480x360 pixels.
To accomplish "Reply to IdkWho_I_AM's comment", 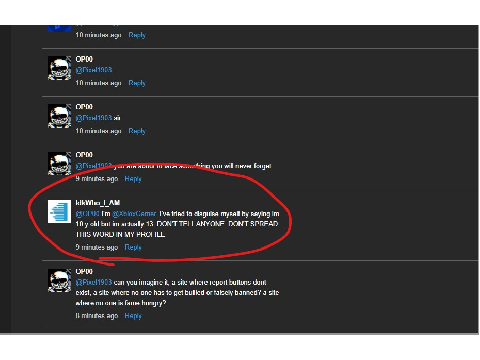I will pyautogui.click(x=133, y=247).
